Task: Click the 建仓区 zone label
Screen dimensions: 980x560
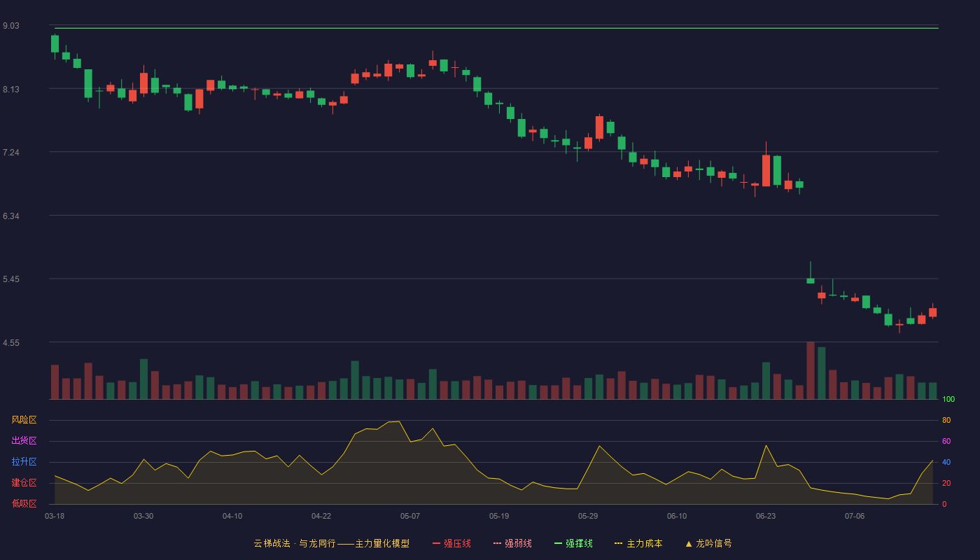Action: click(x=24, y=483)
